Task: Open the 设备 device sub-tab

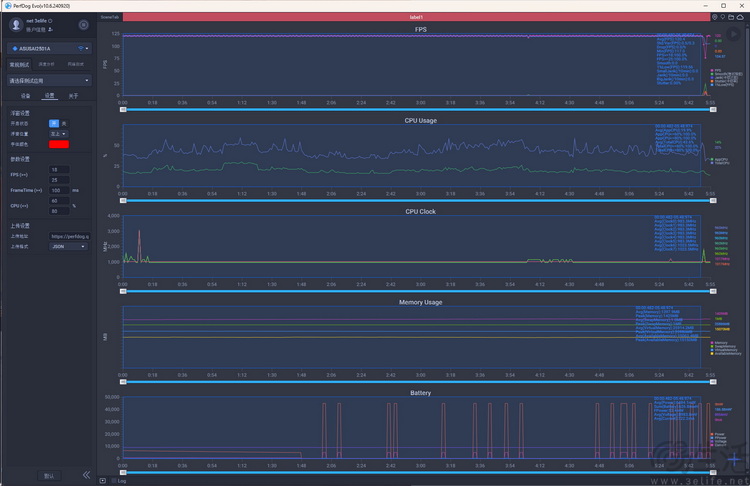Action: coord(25,96)
